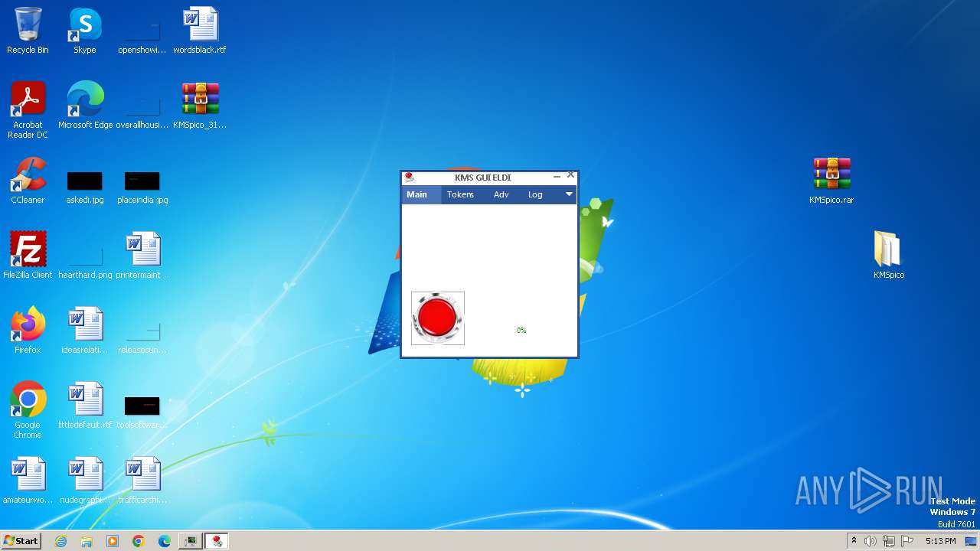Image resolution: width=980 pixels, height=551 pixels.
Task: Close the KMS GUI ELDI window
Action: [570, 175]
